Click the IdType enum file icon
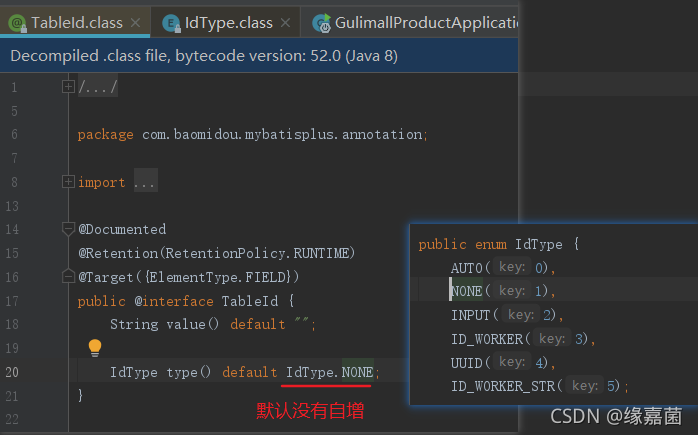The image size is (698, 435). [171, 23]
